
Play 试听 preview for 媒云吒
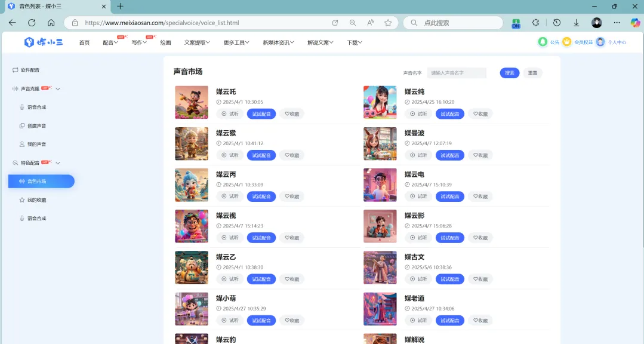(x=230, y=114)
